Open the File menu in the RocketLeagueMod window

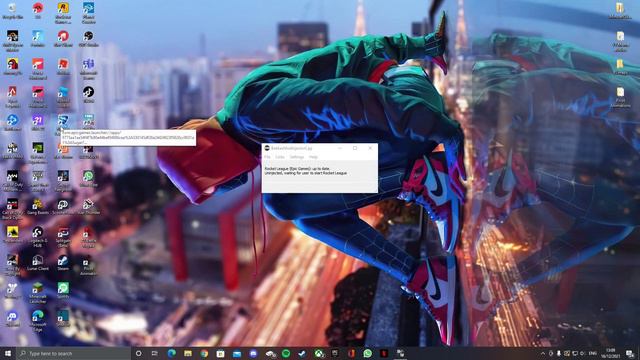(x=267, y=157)
